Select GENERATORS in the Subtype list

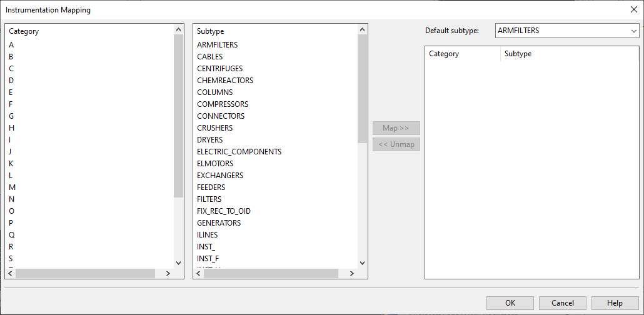click(218, 223)
